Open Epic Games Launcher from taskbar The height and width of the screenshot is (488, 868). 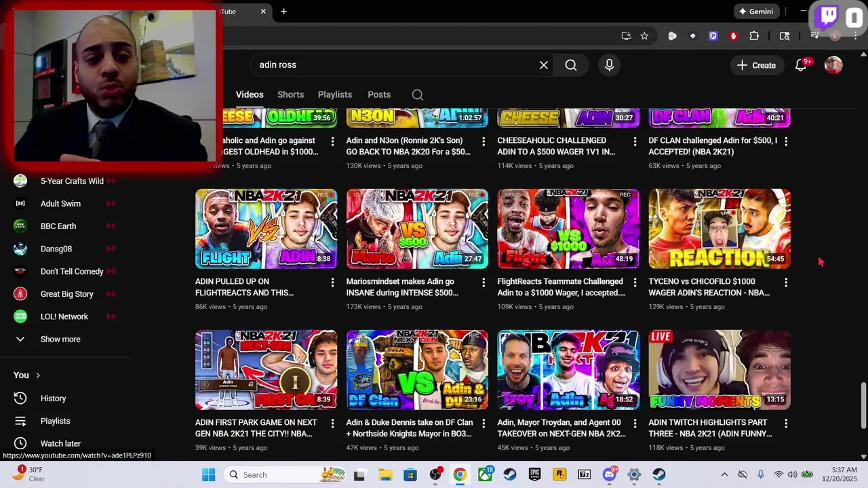pos(534,474)
